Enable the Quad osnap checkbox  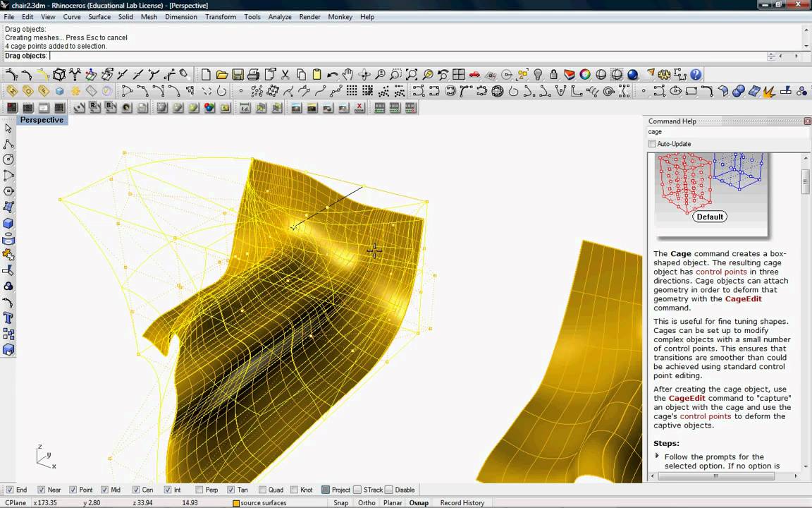tap(262, 490)
